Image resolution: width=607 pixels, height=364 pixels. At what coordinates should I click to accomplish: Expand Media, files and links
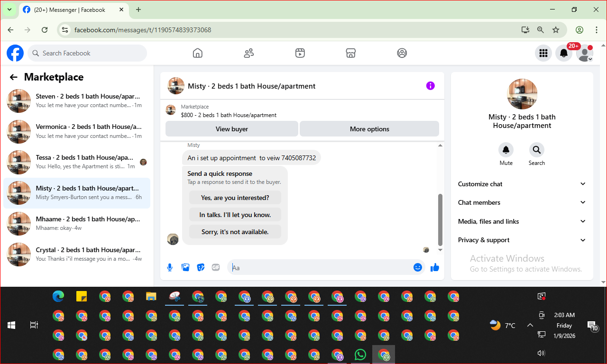pos(522,221)
